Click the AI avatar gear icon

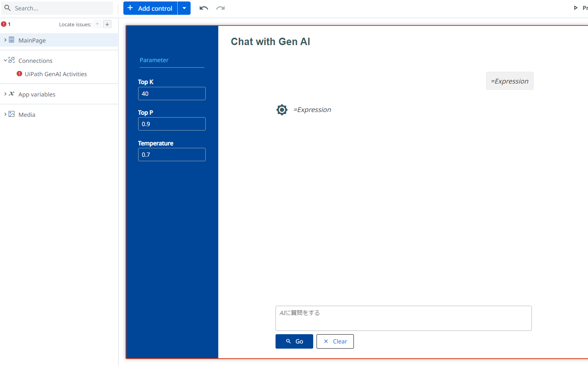(x=282, y=110)
